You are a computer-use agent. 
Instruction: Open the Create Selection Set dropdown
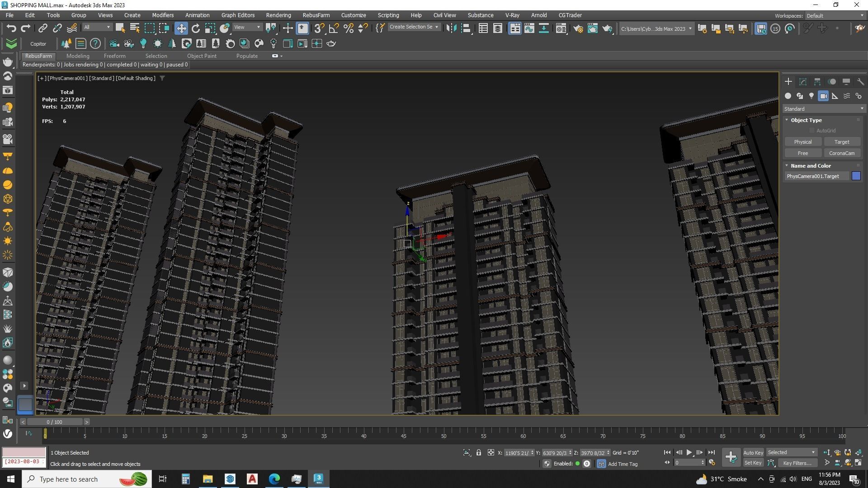tap(414, 27)
